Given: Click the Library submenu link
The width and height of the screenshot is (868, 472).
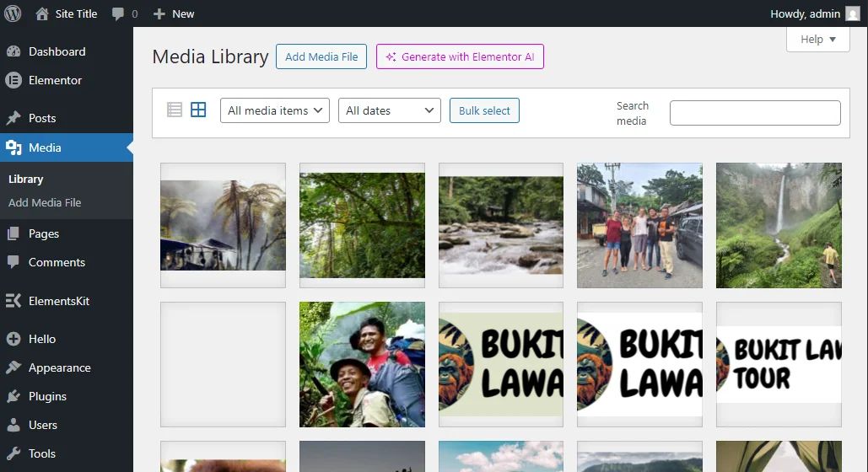Looking at the screenshot, I should click(25, 180).
